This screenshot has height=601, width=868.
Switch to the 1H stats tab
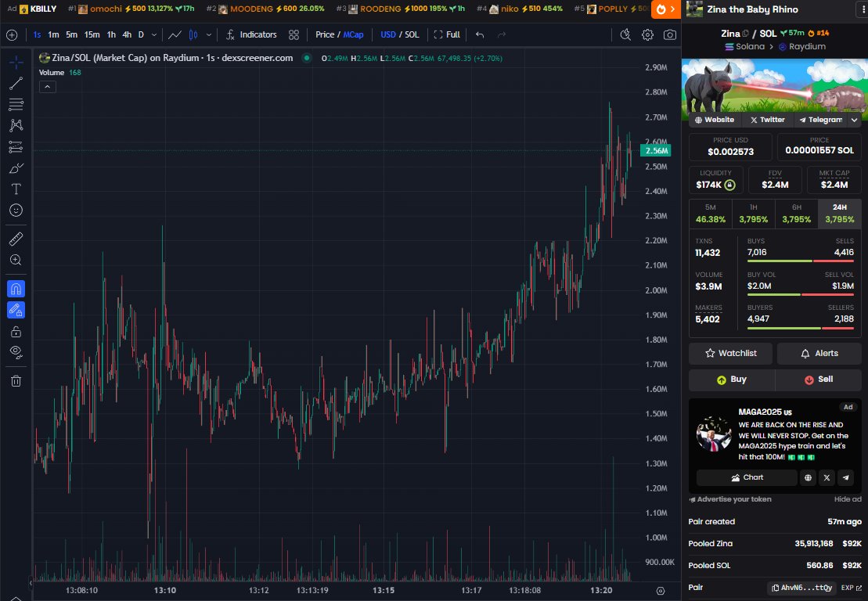[x=753, y=212]
